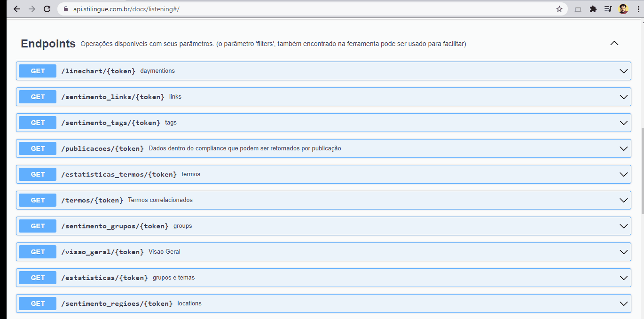Click the 'Operações disponíveis' description text
The height and width of the screenshot is (319, 644).
click(x=273, y=44)
